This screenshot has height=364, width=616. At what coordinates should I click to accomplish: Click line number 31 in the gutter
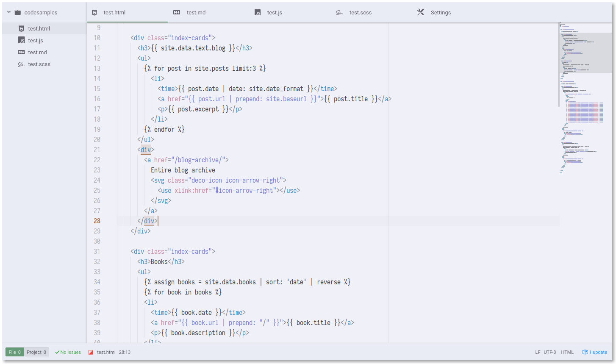point(97,251)
